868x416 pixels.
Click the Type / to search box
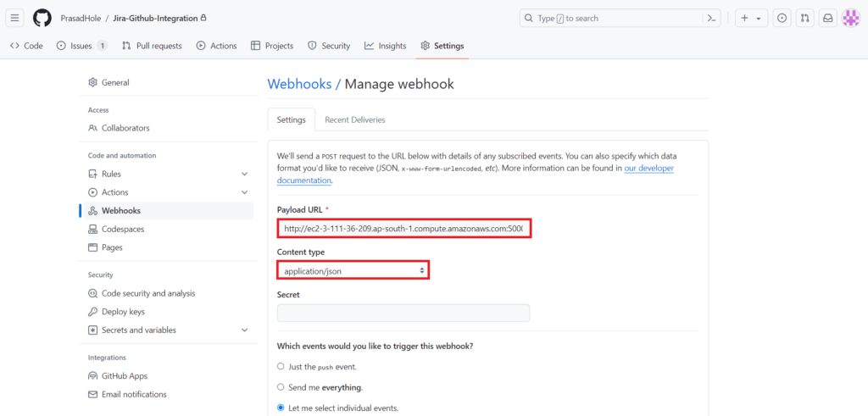tap(620, 19)
